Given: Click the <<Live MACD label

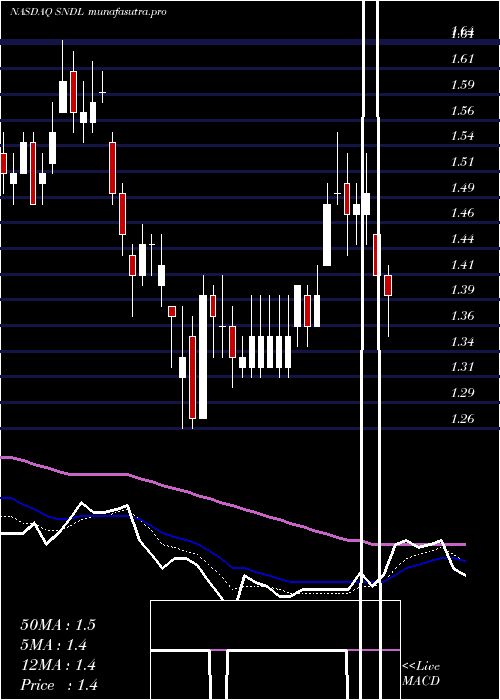Looking at the screenshot, I should coord(421,673).
